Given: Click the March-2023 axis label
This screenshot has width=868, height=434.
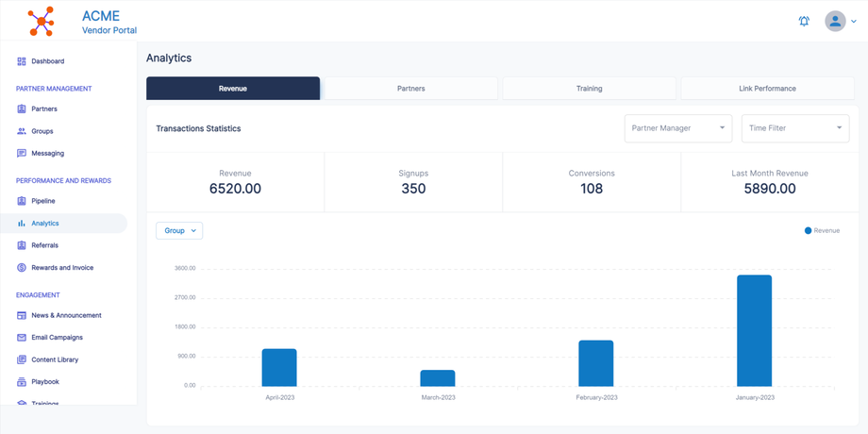Looking at the screenshot, I should click(438, 397).
